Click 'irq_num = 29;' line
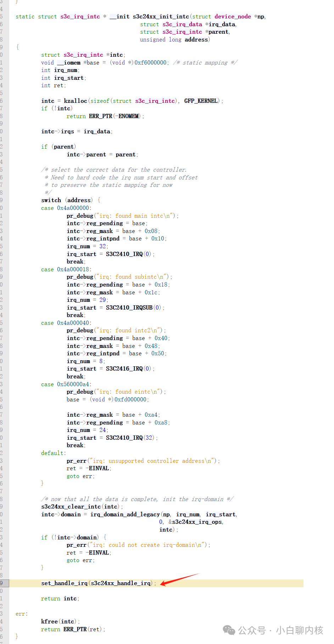Screen dimensions: 334x644 (x=88, y=300)
